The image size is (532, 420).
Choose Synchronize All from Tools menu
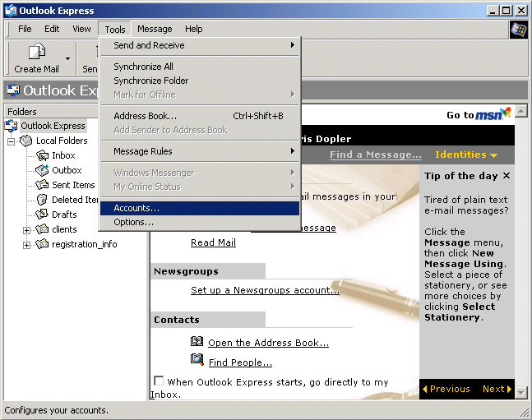click(200, 67)
